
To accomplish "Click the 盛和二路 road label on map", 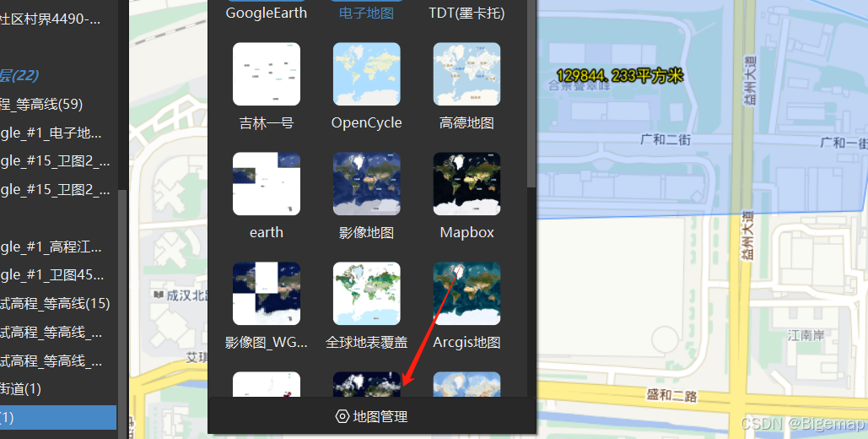I will (672, 395).
